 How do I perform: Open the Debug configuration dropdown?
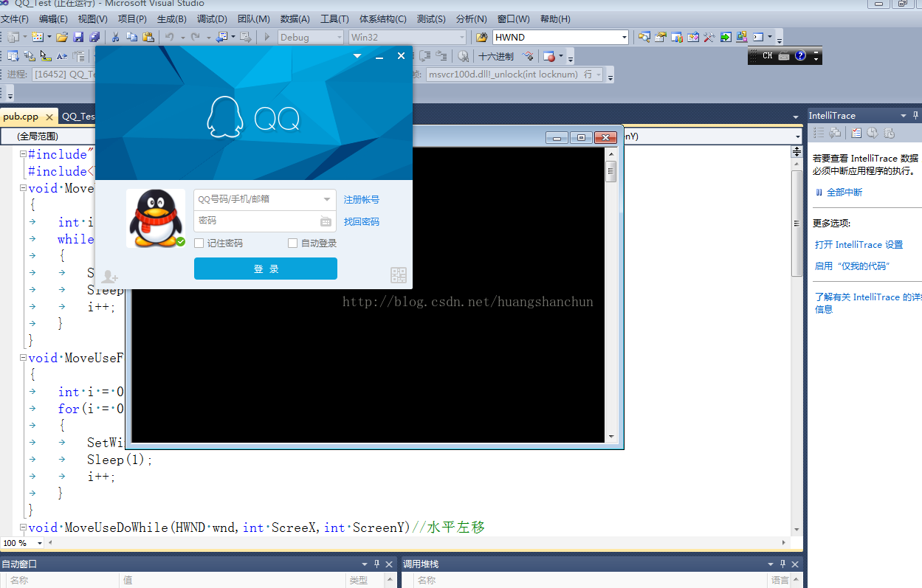(x=340, y=37)
